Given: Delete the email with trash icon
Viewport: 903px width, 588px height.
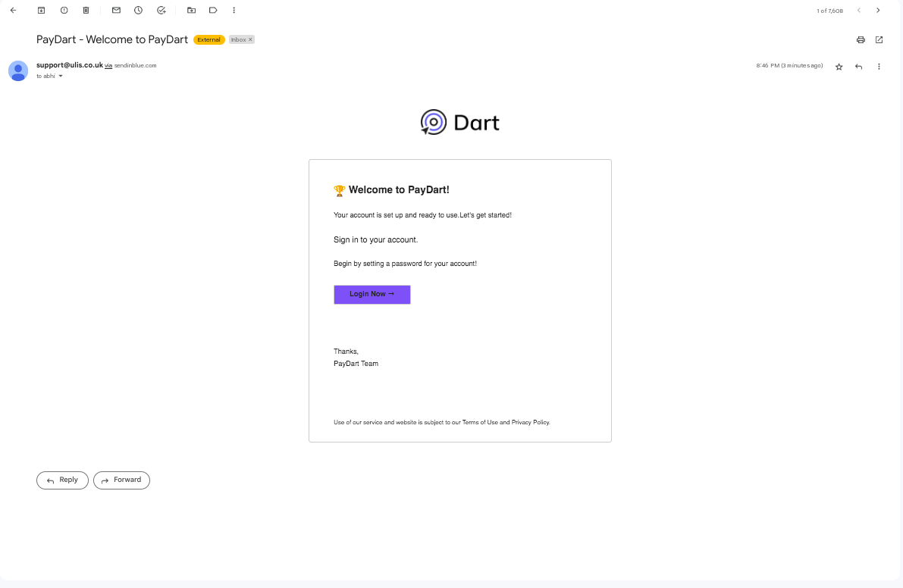Looking at the screenshot, I should [x=86, y=11].
